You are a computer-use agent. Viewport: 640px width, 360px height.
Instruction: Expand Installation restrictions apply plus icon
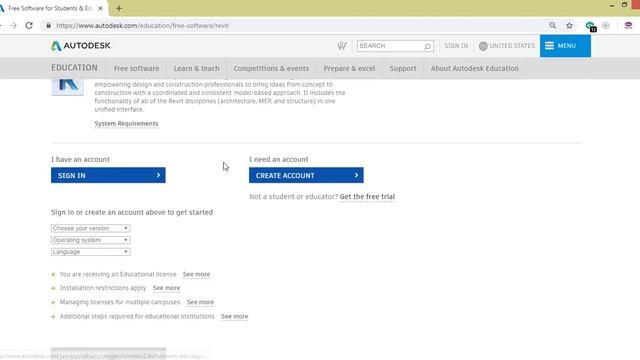point(53,288)
